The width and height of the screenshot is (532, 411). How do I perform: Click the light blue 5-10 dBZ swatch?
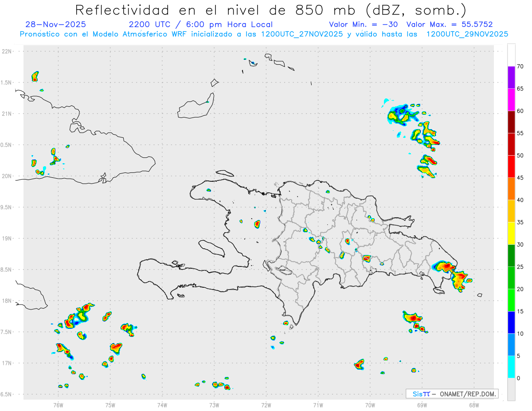[511, 344]
